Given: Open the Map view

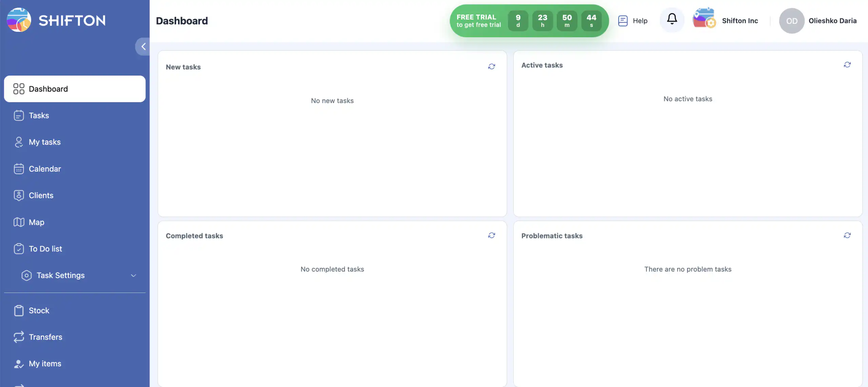Looking at the screenshot, I should (x=36, y=222).
